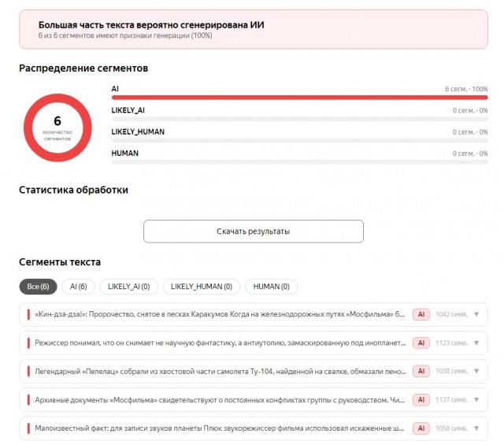This screenshot has height=445, width=504.
Task: Open segment text Режиссер понимал, что он снимает
Action: tap(220, 343)
